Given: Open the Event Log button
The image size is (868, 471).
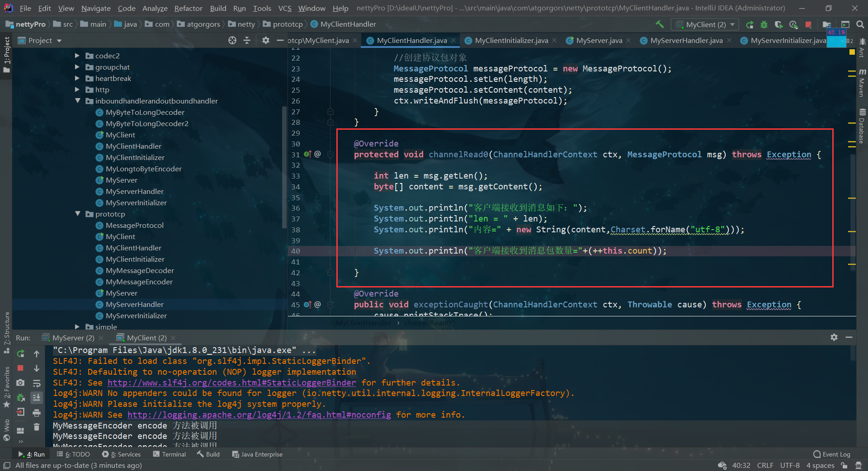Looking at the screenshot, I should click(x=831, y=454).
